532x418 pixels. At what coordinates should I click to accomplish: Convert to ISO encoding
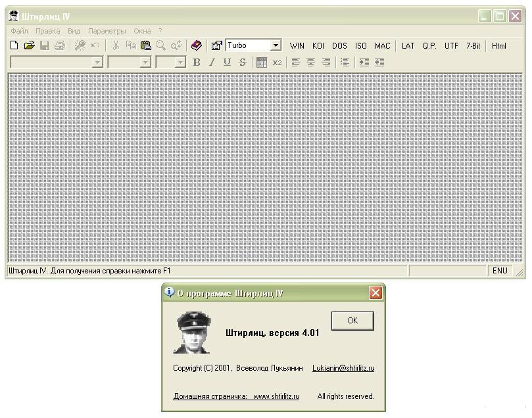(360, 46)
